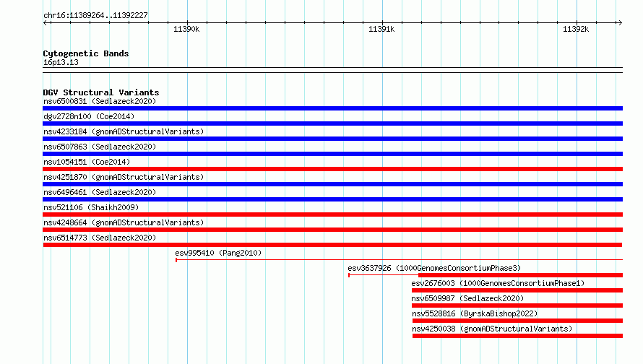Click the red bar under nsv6514773
This screenshot has height=364, width=643.
coord(332,245)
